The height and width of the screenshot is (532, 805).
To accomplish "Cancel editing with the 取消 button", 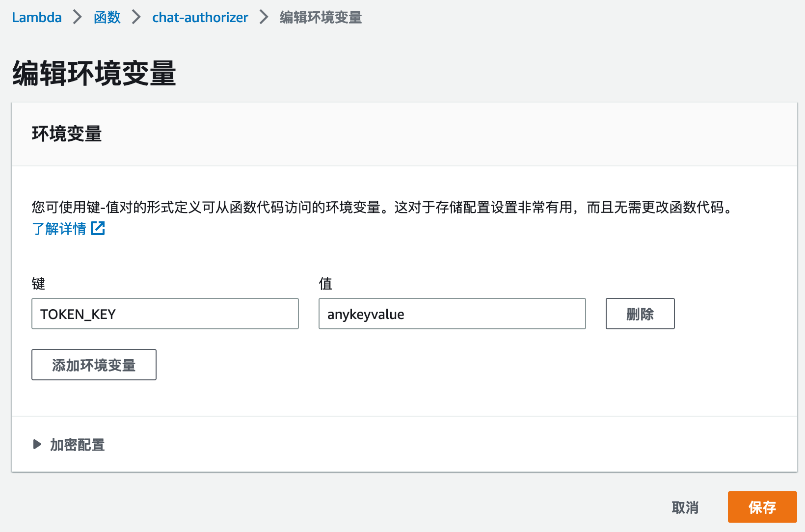I will 685,507.
